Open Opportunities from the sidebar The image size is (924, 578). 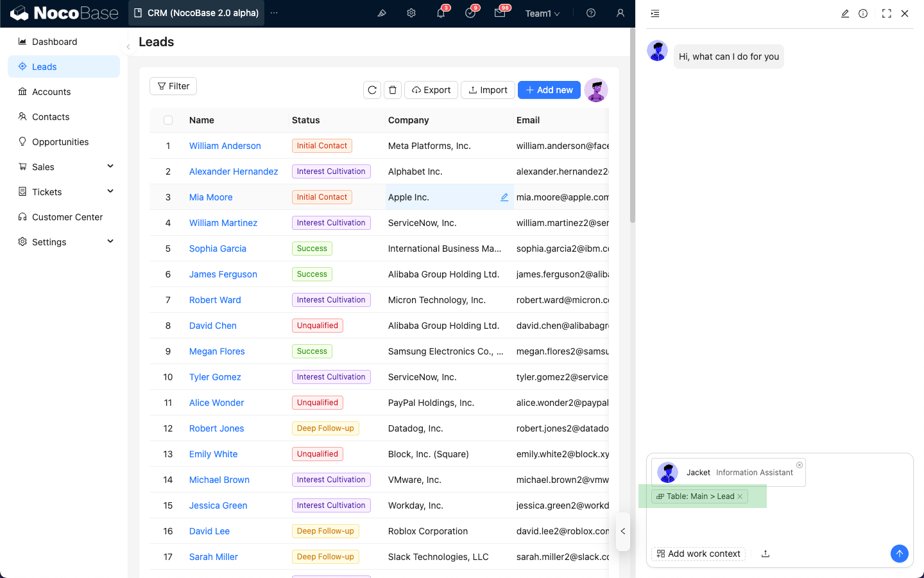(60, 142)
